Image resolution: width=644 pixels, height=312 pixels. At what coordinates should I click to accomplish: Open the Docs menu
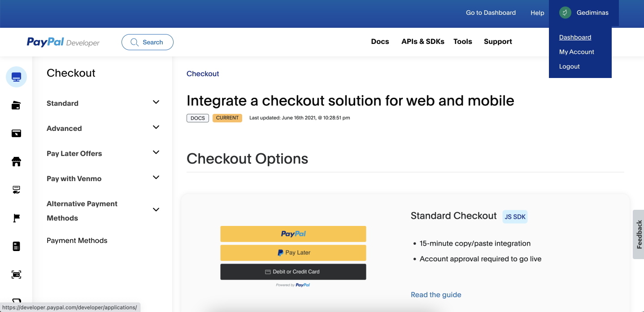(380, 42)
